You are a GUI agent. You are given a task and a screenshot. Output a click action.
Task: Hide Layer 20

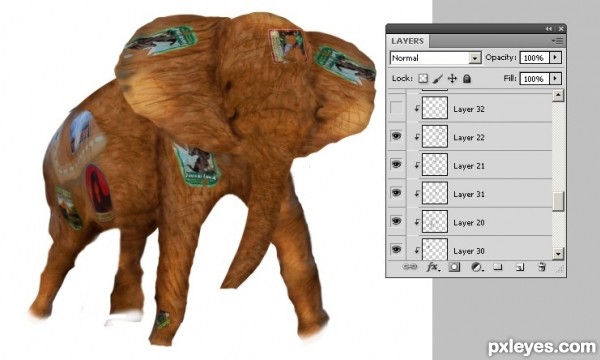pyautogui.click(x=396, y=221)
